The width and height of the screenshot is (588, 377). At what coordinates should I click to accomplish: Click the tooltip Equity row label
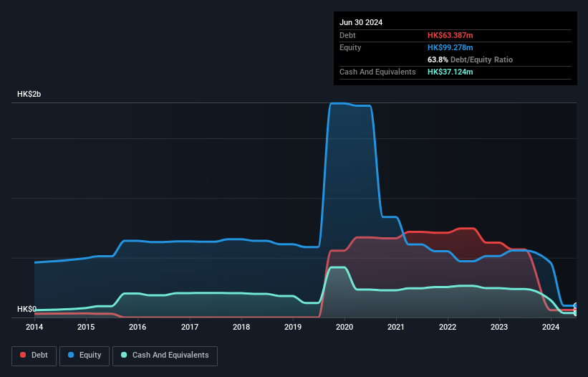point(350,47)
